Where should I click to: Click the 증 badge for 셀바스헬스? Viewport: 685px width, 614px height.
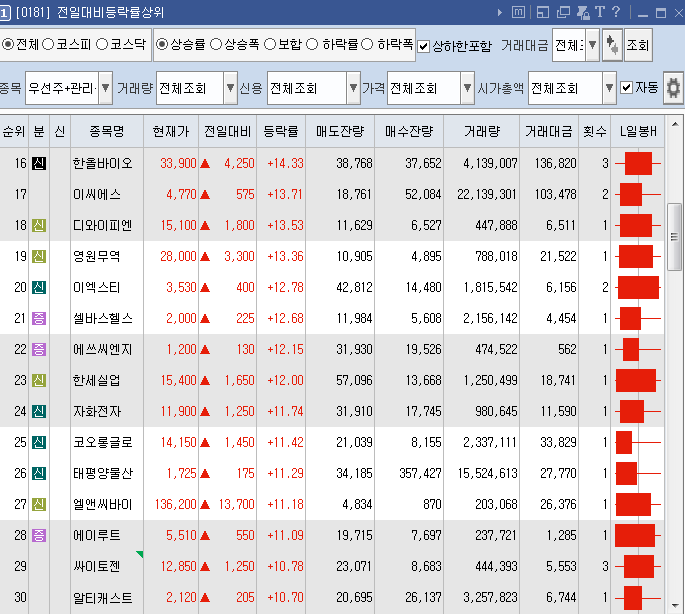[39, 318]
